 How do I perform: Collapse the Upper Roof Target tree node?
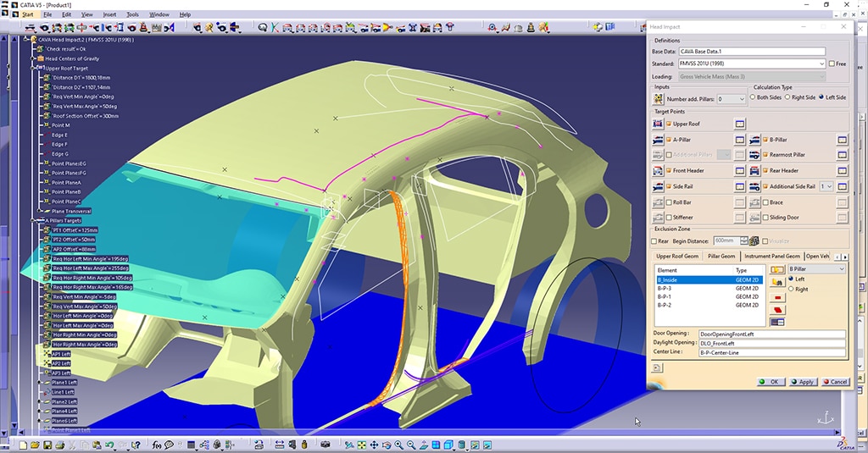(x=33, y=68)
